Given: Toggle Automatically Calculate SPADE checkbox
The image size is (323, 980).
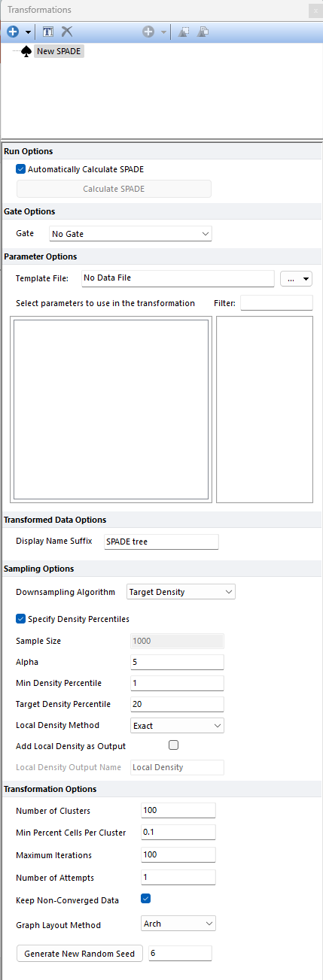Looking at the screenshot, I should click(x=21, y=169).
